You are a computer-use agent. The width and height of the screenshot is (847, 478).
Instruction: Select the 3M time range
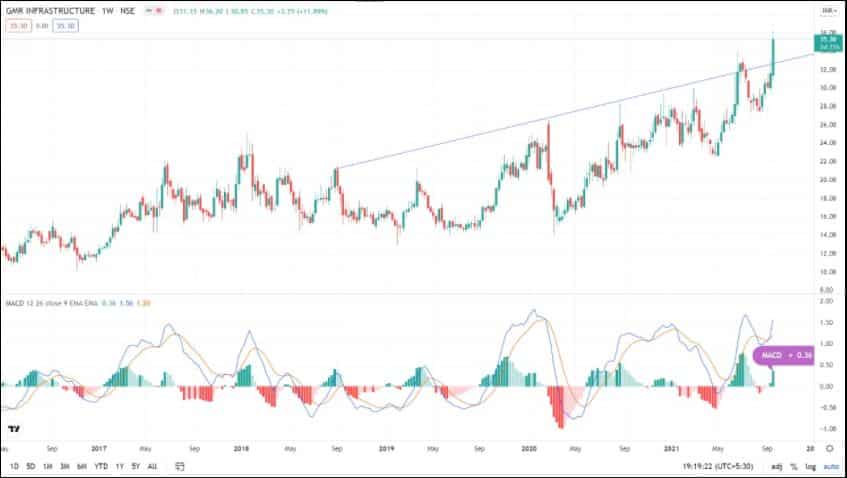tap(65, 466)
